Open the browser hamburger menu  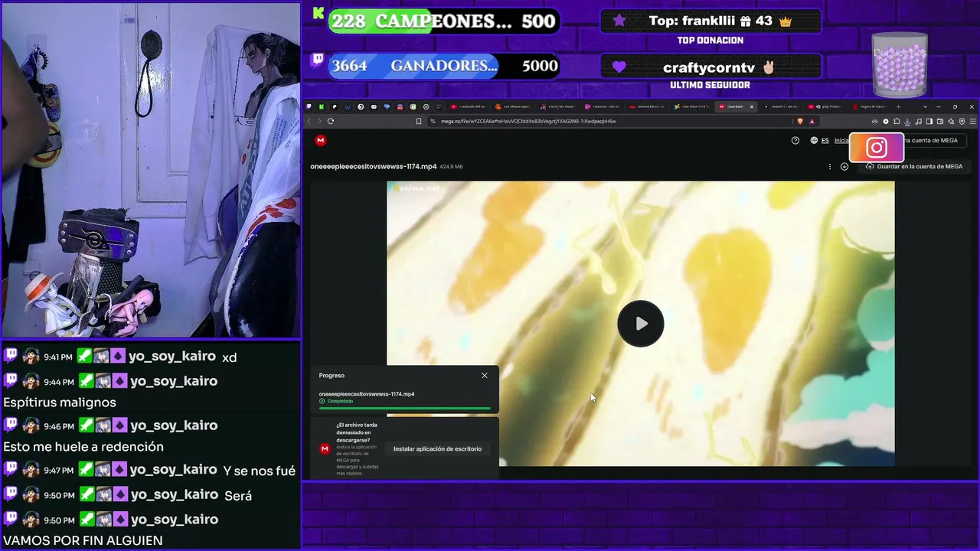pyautogui.click(x=973, y=121)
